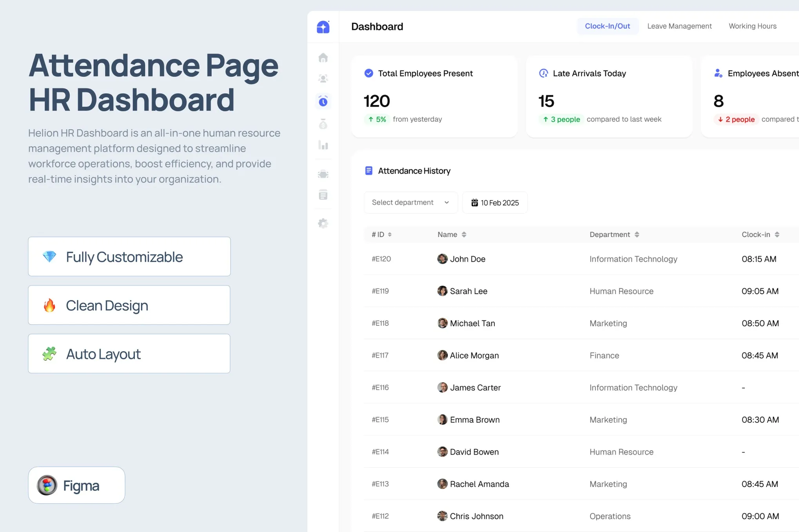The width and height of the screenshot is (799, 532).
Task: Click the Attendance History document icon
Action: pos(369,171)
